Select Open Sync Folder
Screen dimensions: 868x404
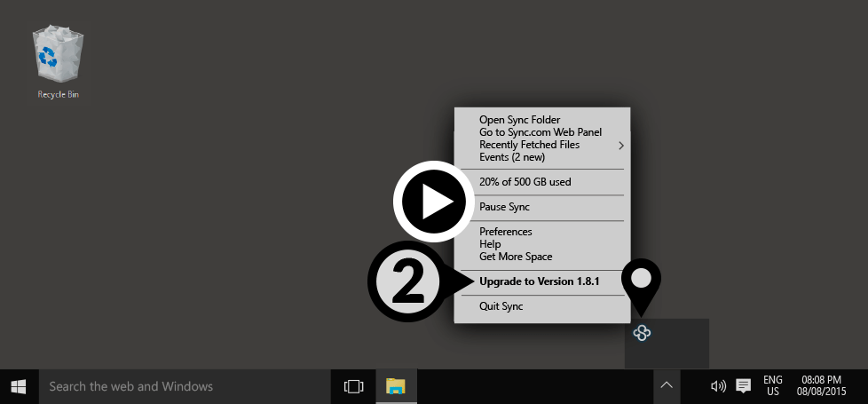tap(519, 120)
